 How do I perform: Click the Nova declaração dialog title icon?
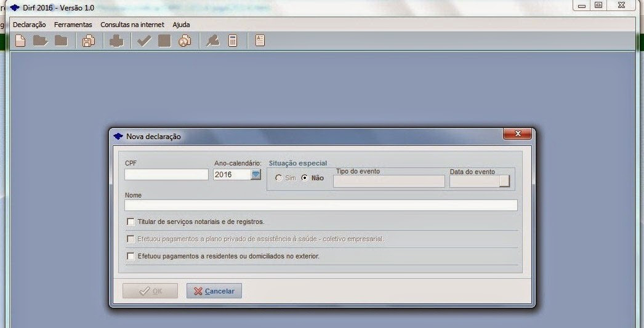point(118,136)
